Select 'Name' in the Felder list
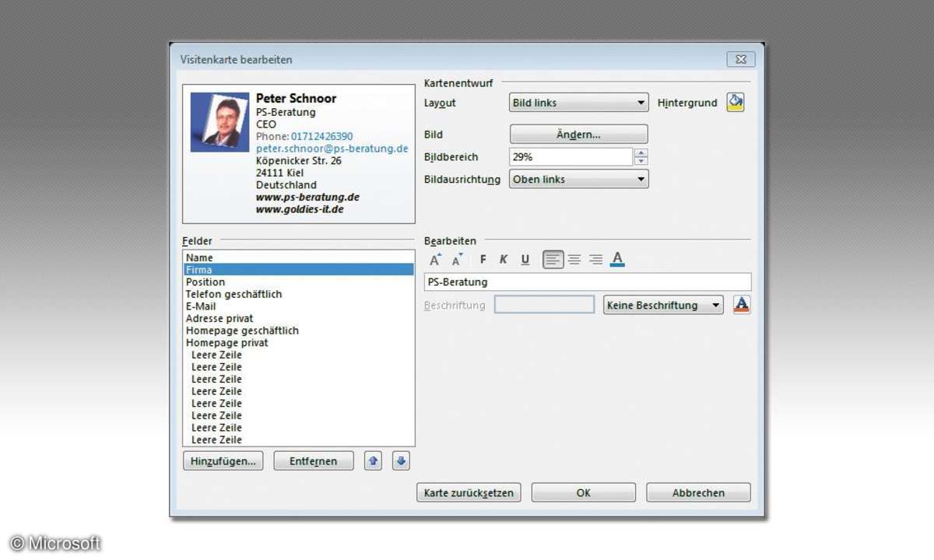This screenshot has width=934, height=560. [x=299, y=257]
